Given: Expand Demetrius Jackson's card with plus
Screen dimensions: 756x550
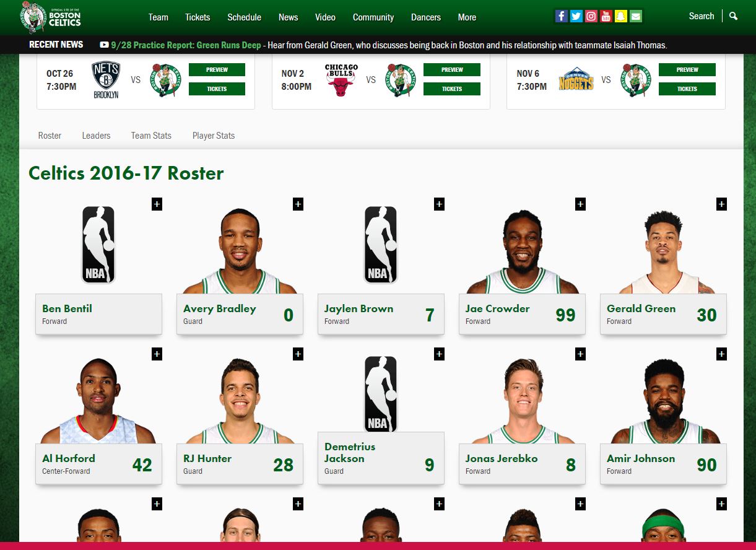Looking at the screenshot, I should point(440,354).
